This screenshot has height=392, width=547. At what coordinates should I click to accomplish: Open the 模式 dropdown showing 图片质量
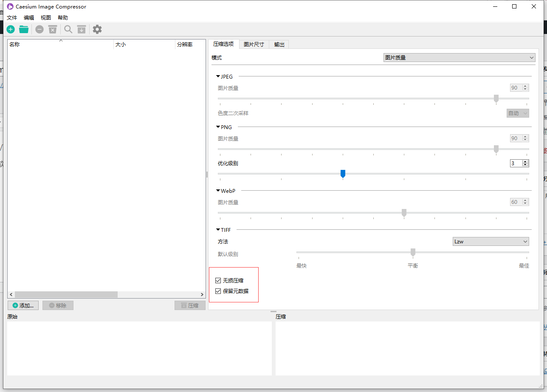tap(459, 58)
